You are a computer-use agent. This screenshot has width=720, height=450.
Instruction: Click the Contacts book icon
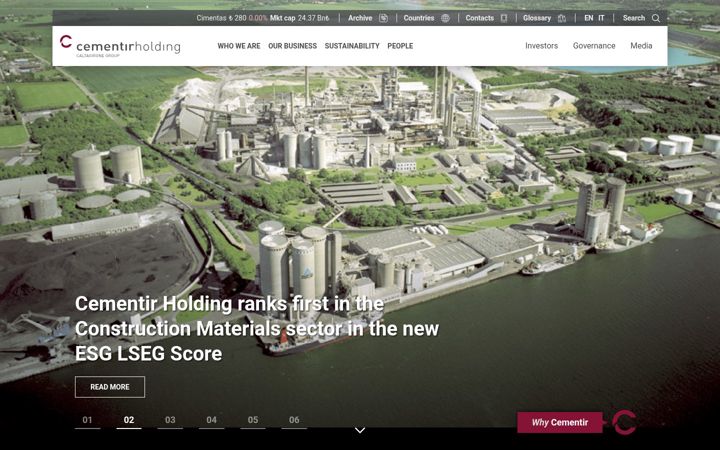[504, 18]
